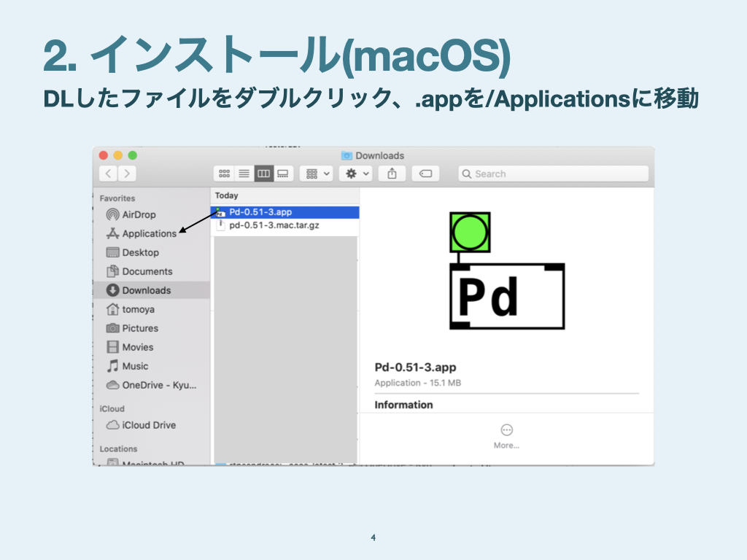Click the Finder Search field
747x560 pixels.
[554, 174]
